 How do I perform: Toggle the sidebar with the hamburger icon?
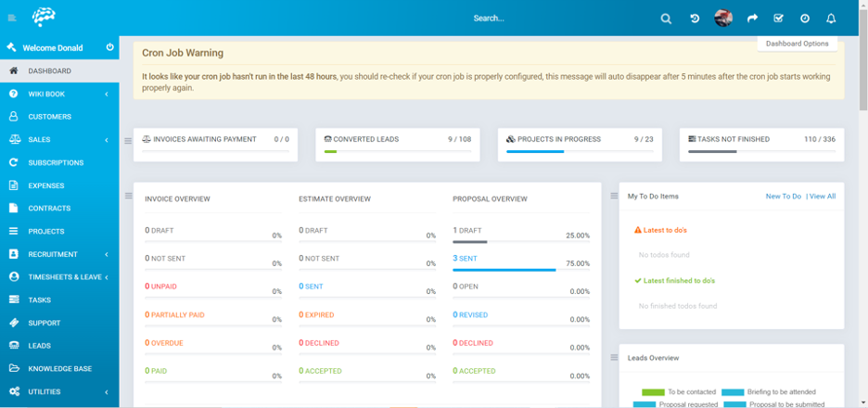pyautogui.click(x=12, y=19)
